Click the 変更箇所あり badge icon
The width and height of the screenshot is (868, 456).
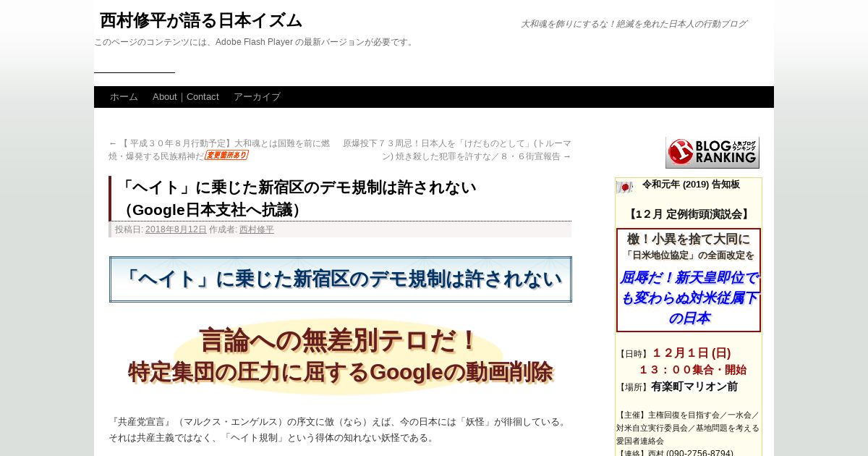tap(226, 155)
